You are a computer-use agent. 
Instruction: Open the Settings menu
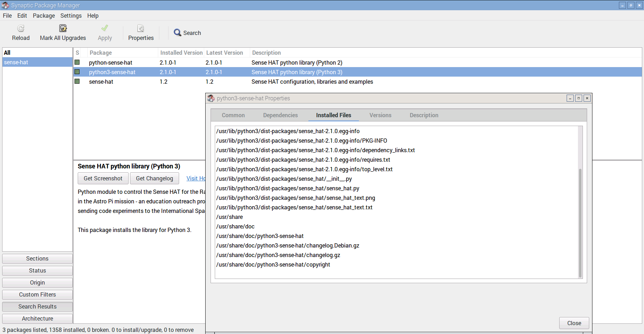[x=71, y=16]
